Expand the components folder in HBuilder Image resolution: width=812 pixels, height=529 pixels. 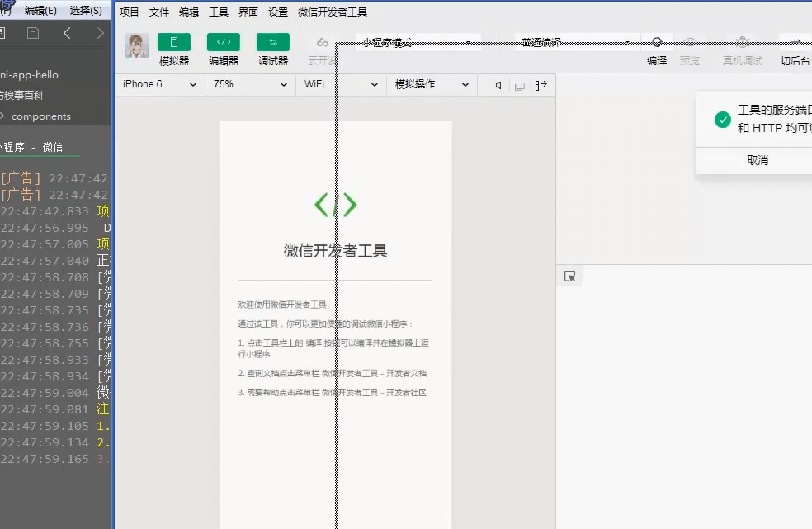2,116
